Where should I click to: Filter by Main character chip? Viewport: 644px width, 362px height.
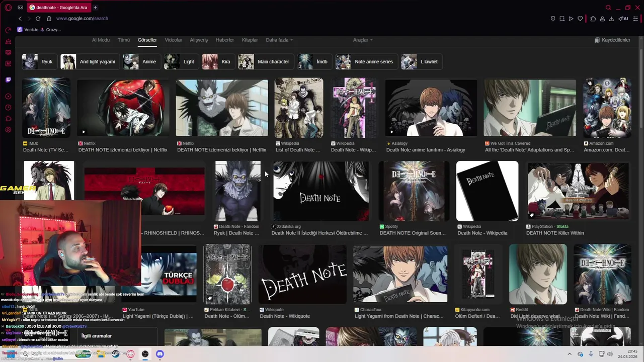coord(266,62)
